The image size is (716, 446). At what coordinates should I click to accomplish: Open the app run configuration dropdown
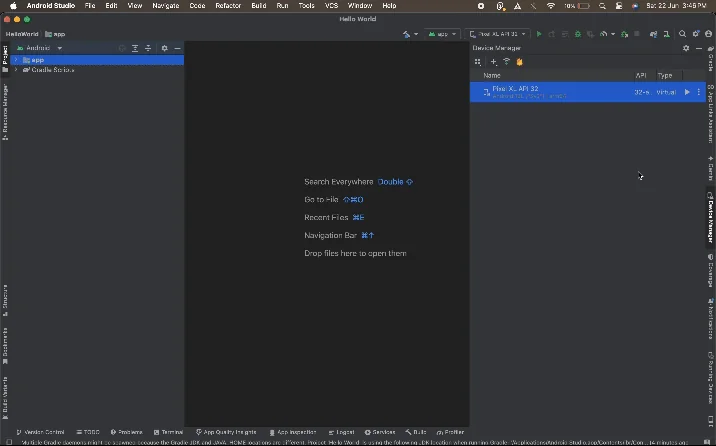(x=442, y=34)
